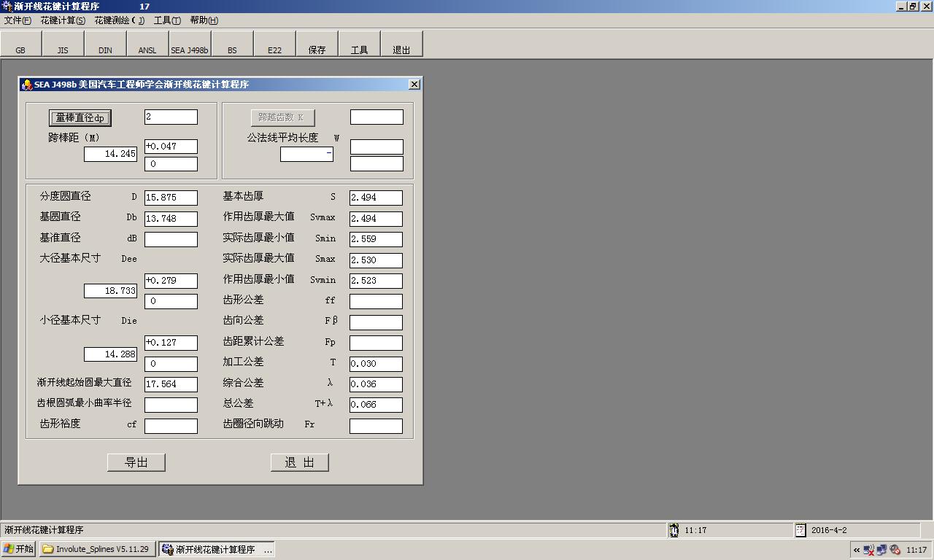Click the 退 出 button in dialog
This screenshot has width=934, height=560.
click(300, 462)
